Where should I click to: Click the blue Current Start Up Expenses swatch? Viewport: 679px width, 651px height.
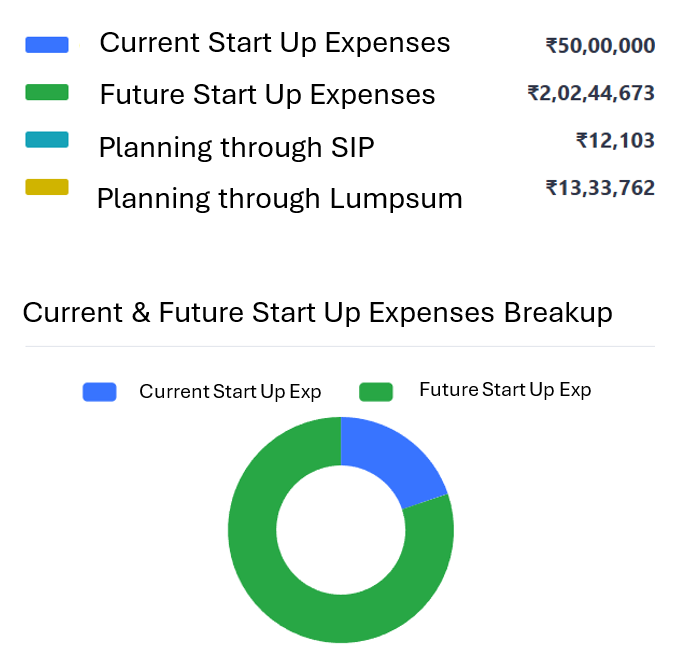click(47, 45)
